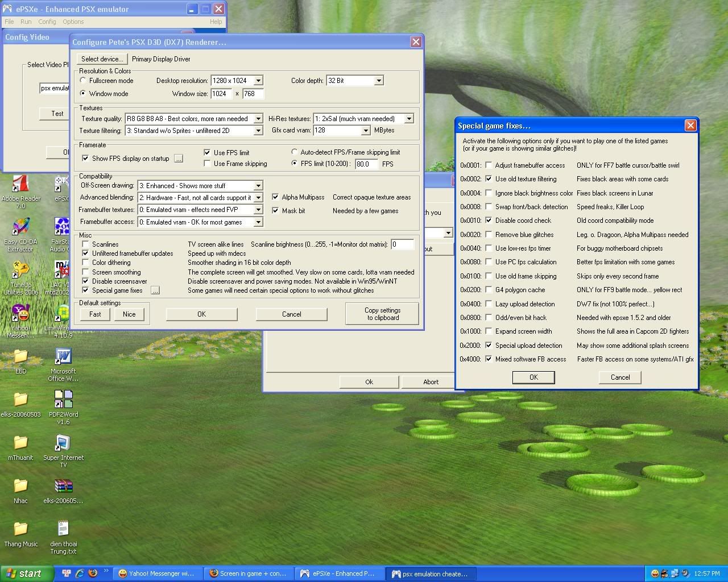Apply Fast default settings
Image resolution: width=728 pixels, height=582 pixels.
pyautogui.click(x=95, y=314)
